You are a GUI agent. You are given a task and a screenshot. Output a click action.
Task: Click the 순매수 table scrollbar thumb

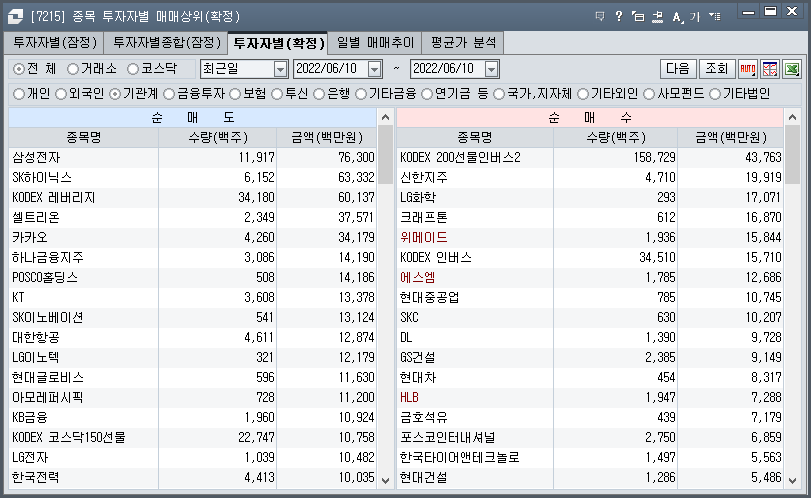(792, 154)
